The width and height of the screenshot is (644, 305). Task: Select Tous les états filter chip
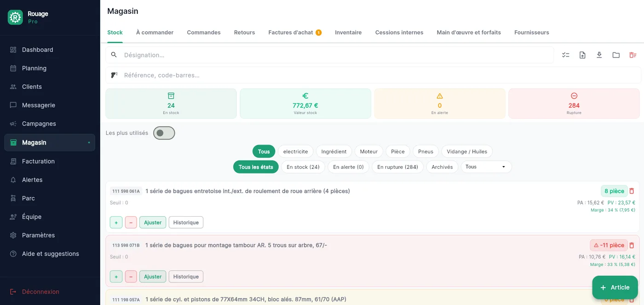tap(256, 167)
